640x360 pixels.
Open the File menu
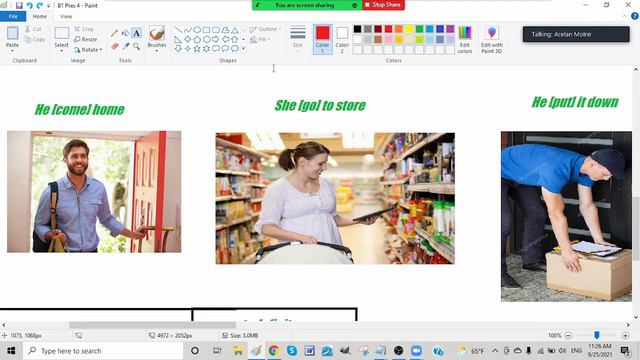coord(13,16)
